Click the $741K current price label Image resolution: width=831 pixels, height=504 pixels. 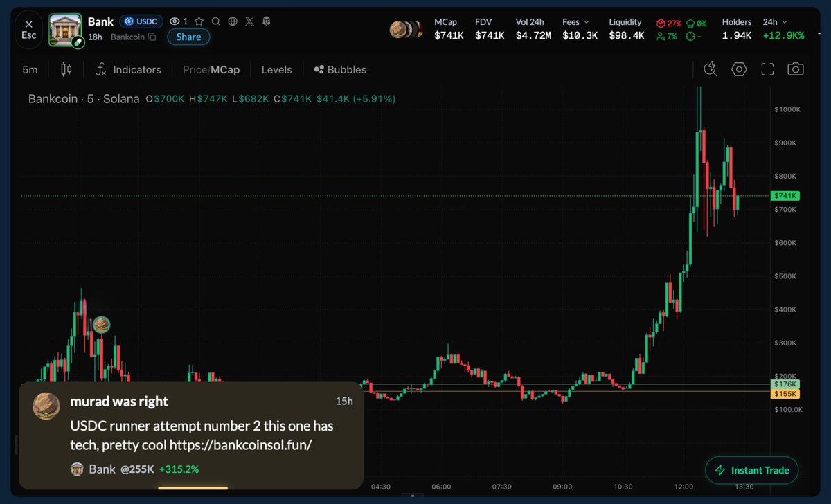coord(785,196)
